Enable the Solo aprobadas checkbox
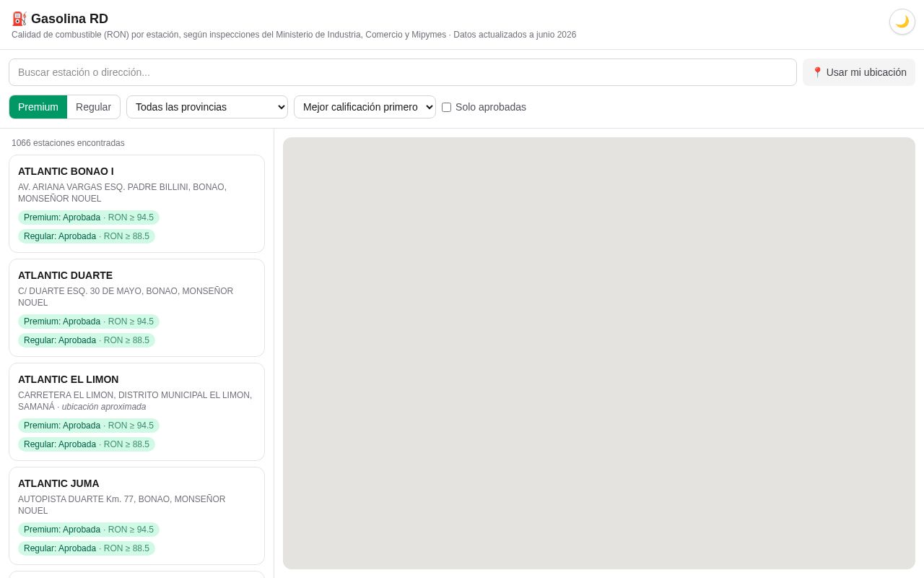Image resolution: width=924 pixels, height=578 pixels. (446, 107)
